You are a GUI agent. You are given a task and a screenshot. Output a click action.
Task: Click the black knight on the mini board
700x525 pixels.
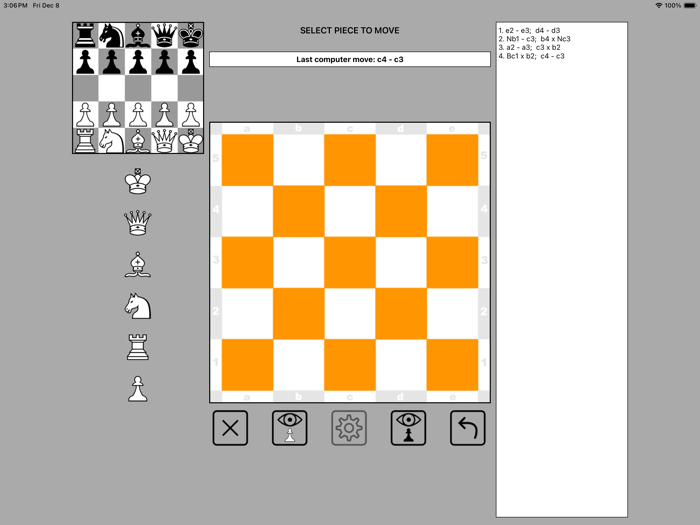pyautogui.click(x=112, y=35)
